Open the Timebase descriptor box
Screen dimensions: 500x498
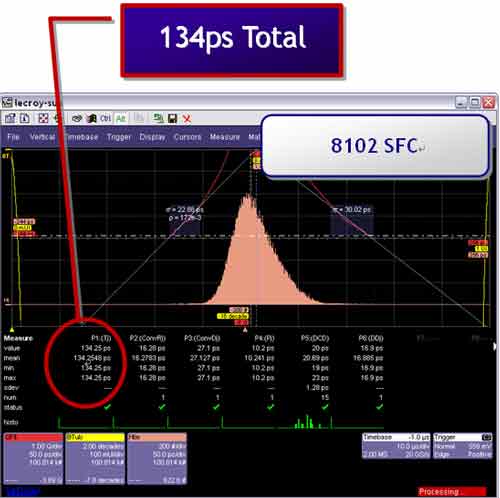point(396,446)
